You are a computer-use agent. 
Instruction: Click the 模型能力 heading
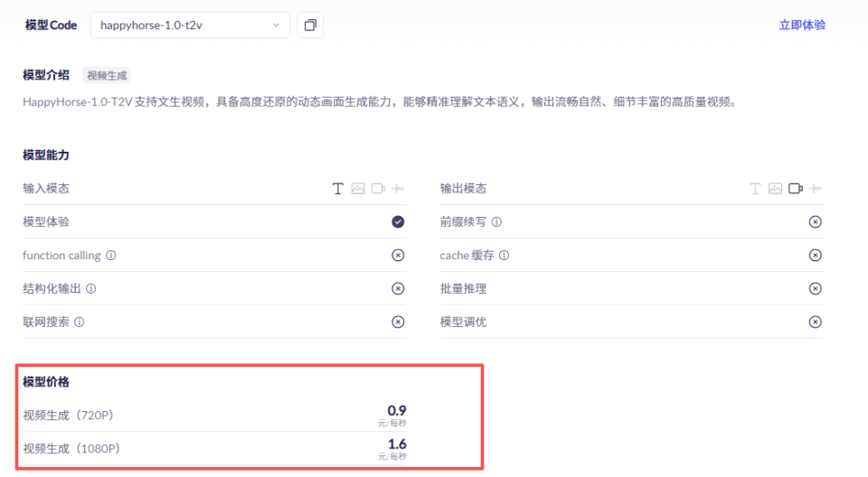pyautogui.click(x=46, y=155)
